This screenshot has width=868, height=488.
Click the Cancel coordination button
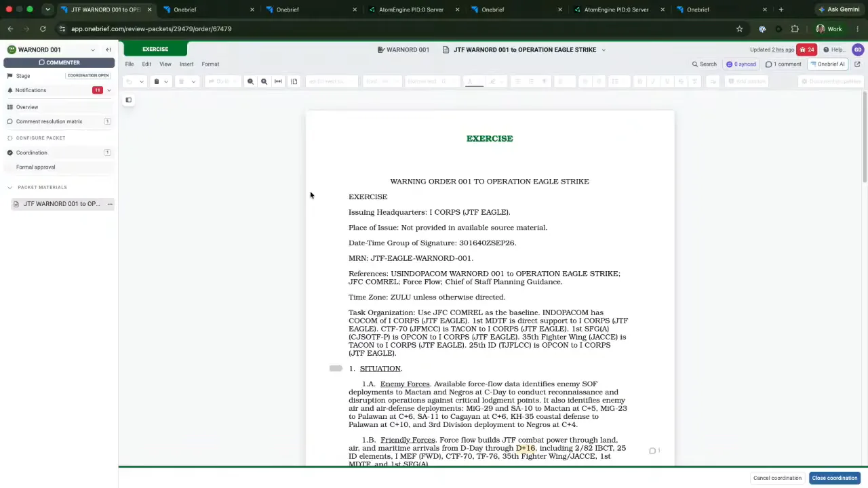(x=777, y=478)
